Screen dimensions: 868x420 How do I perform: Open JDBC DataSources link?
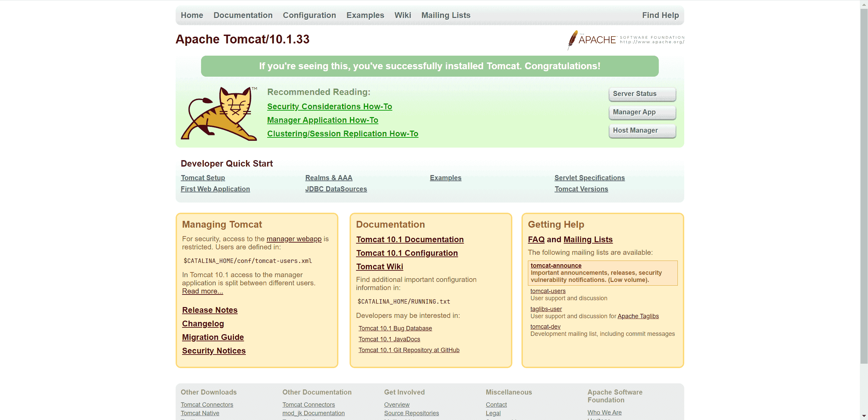(336, 189)
